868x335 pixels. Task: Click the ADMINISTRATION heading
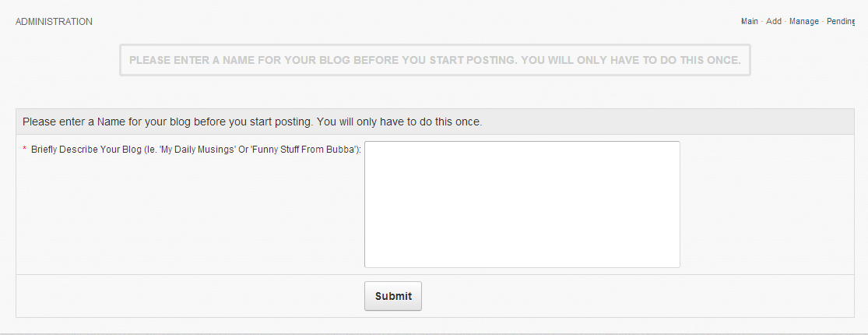(54, 22)
